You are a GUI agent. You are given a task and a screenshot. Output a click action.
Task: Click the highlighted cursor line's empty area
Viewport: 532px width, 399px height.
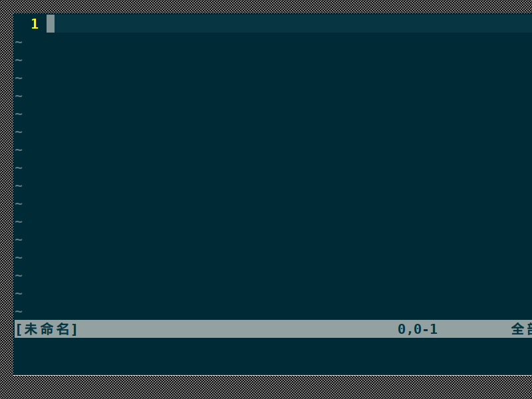click(x=293, y=23)
